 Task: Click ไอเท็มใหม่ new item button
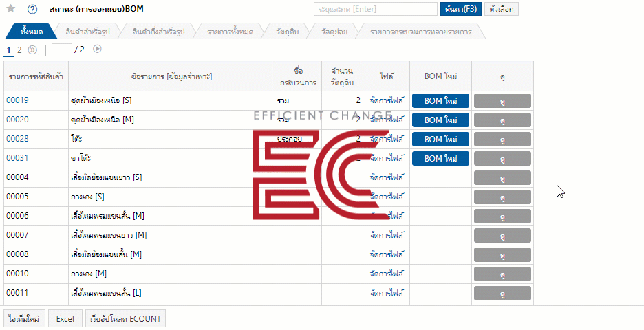[24, 319]
